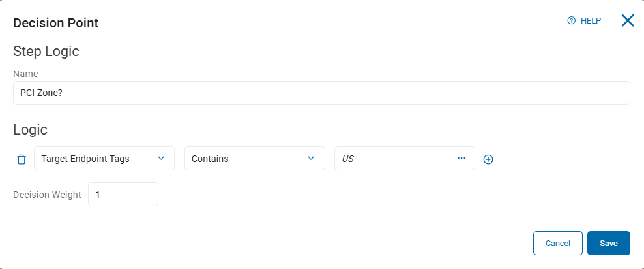Click the chevron arrow next to Contains
Image resolution: width=644 pixels, height=269 pixels.
[311, 158]
